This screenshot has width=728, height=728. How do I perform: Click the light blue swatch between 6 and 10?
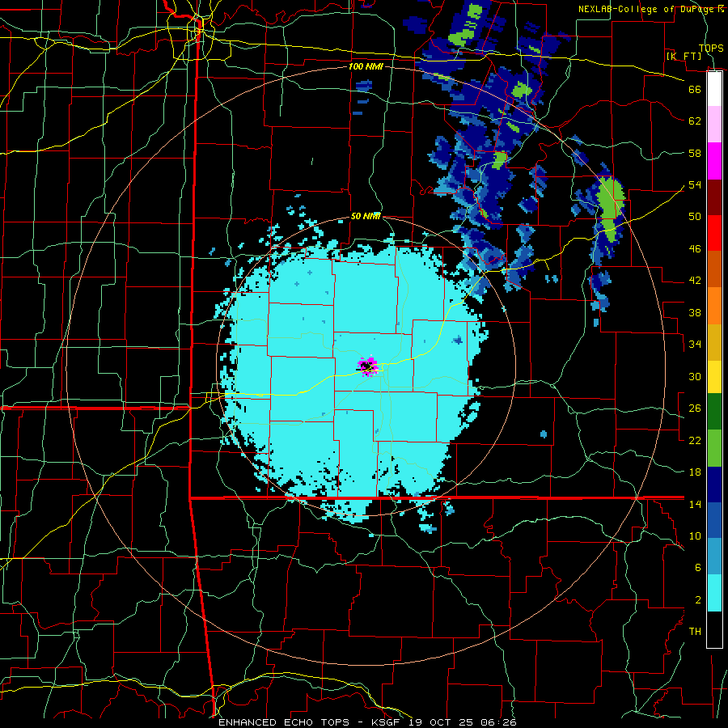tap(714, 557)
